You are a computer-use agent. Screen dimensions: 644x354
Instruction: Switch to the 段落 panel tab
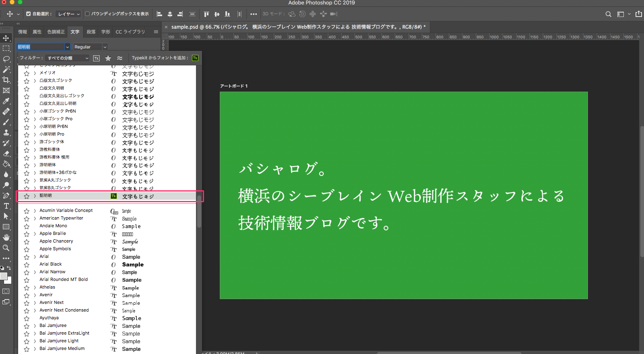91,31
